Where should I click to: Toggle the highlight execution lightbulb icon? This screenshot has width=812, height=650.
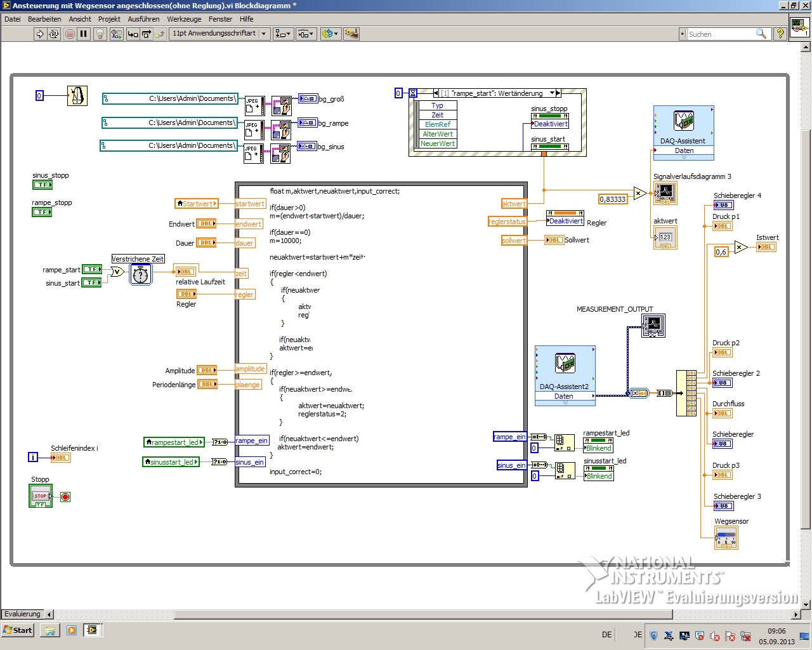pyautogui.click(x=100, y=34)
